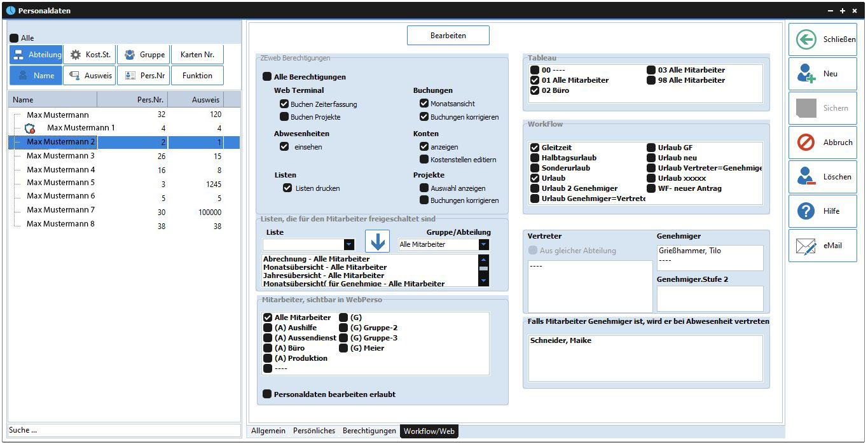Delete the employee via Löschen icon
The width and height of the screenshot is (868, 446).
806,177
